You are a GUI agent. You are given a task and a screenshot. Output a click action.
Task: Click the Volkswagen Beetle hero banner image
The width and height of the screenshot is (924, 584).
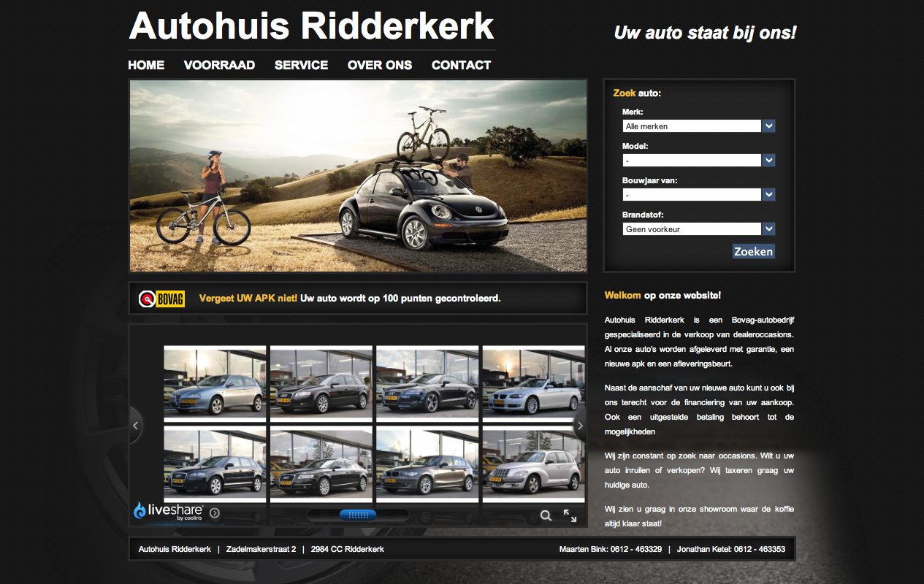click(358, 175)
